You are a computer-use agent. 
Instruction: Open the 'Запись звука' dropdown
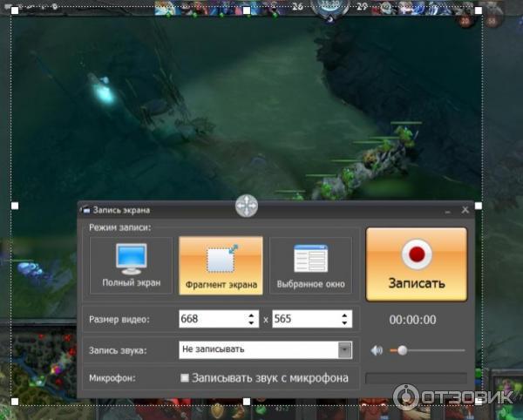click(344, 349)
